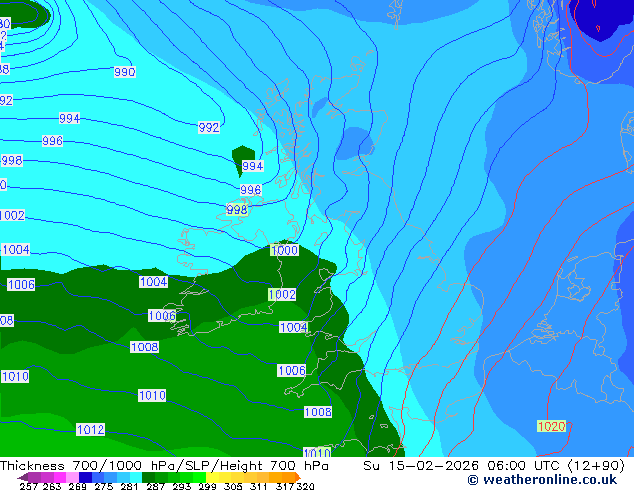Click the cyan legend swatch above 281
634x490 pixels.
click(x=136, y=477)
